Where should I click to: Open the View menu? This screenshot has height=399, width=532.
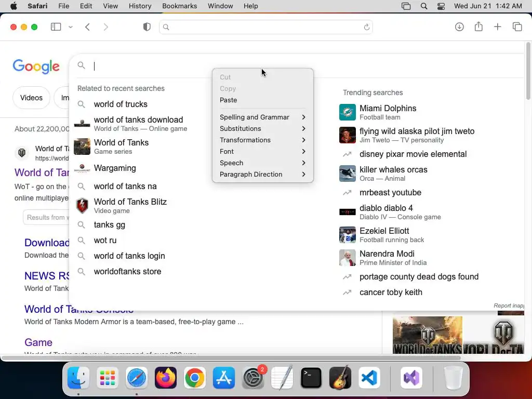110,6
